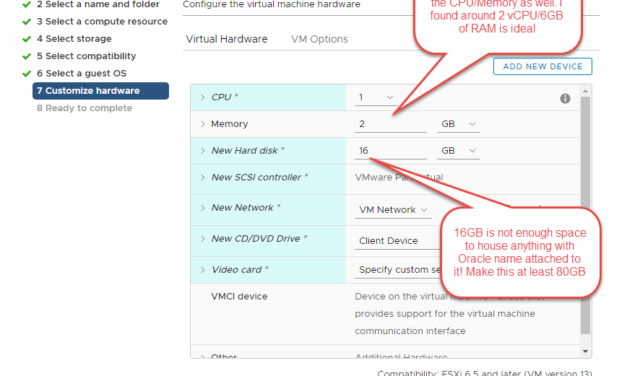Screen dimensions: 627x376
Task: Click the hardware list scrollbar up arrow
Action: click(x=585, y=91)
